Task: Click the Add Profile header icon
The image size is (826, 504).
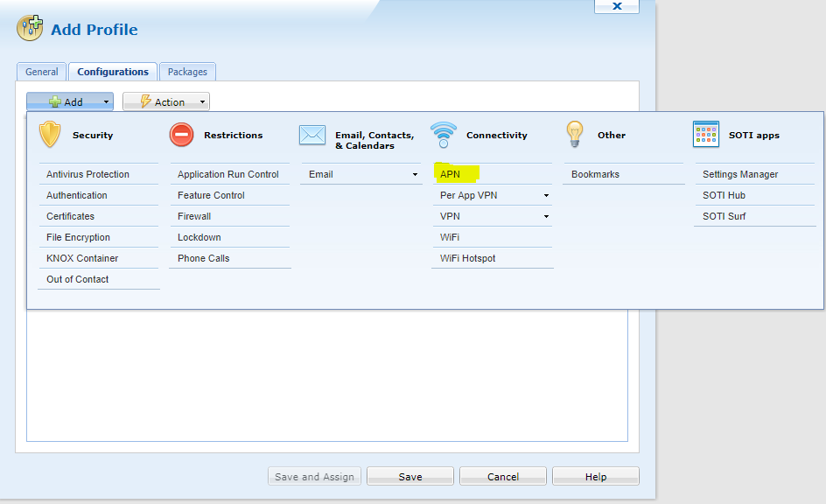Action: pos(30,28)
